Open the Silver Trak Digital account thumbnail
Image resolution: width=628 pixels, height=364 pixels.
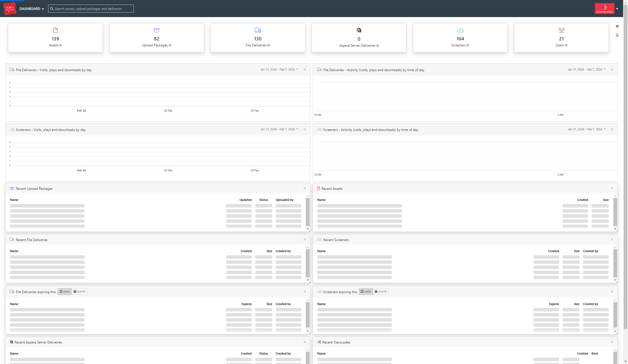coord(604,9)
